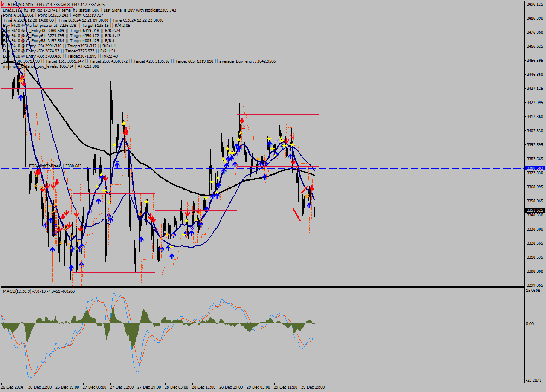The width and height of the screenshot is (546, 392).
Task: Click the '29 Dec 19:00' time label
Action: pos(313,387)
